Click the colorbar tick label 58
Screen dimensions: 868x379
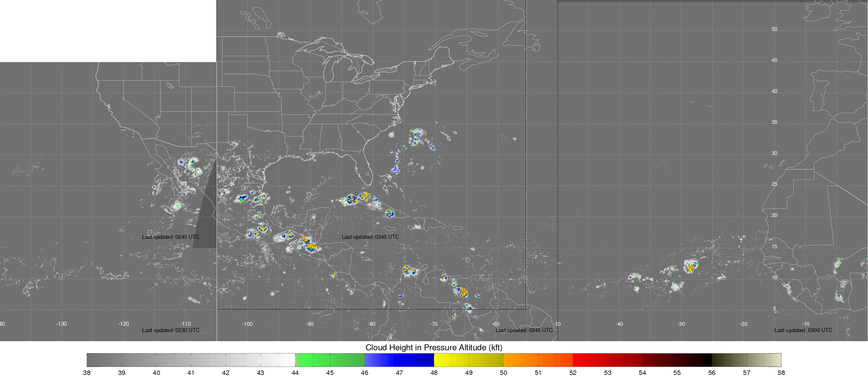781,373
